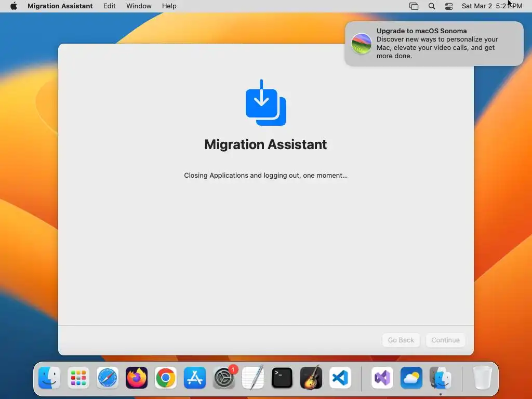Open Control Center in the menu bar

(449, 6)
